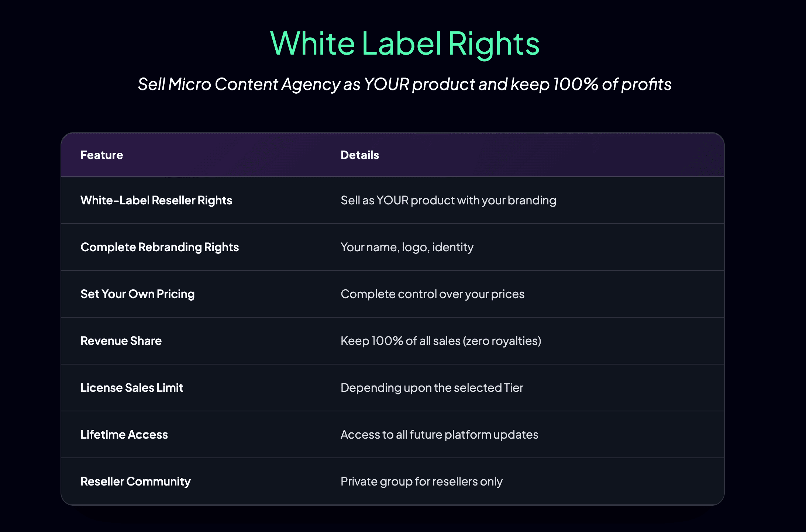The height and width of the screenshot is (532, 806).
Task: Click the "Revenue Share" feature label
Action: (x=121, y=341)
